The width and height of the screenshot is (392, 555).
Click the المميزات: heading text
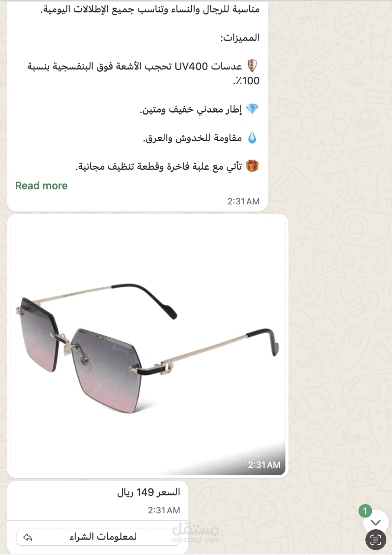[240, 38]
